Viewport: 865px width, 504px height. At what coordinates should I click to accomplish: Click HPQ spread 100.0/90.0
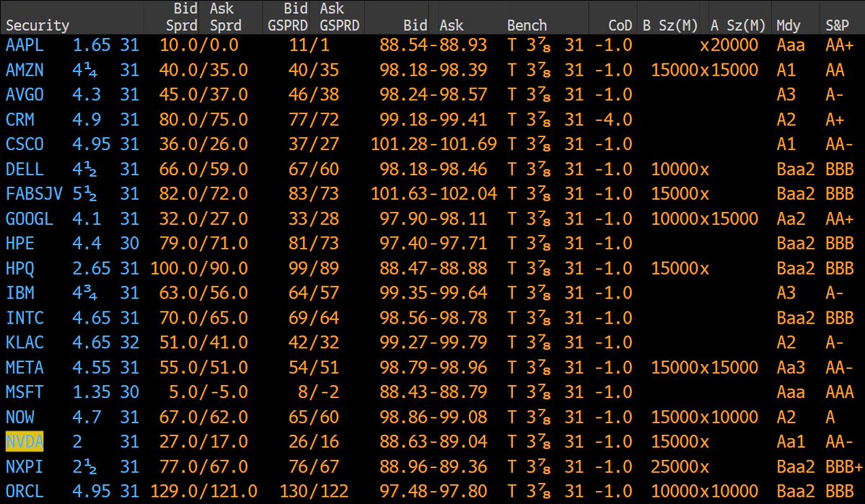pyautogui.click(x=199, y=268)
